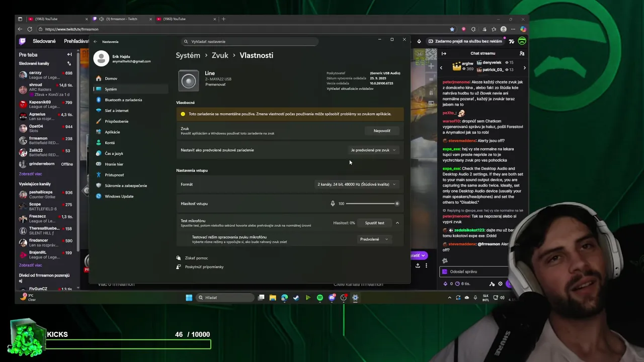
Task: Collapse Twitch chat panel arrow
Action: [444, 53]
